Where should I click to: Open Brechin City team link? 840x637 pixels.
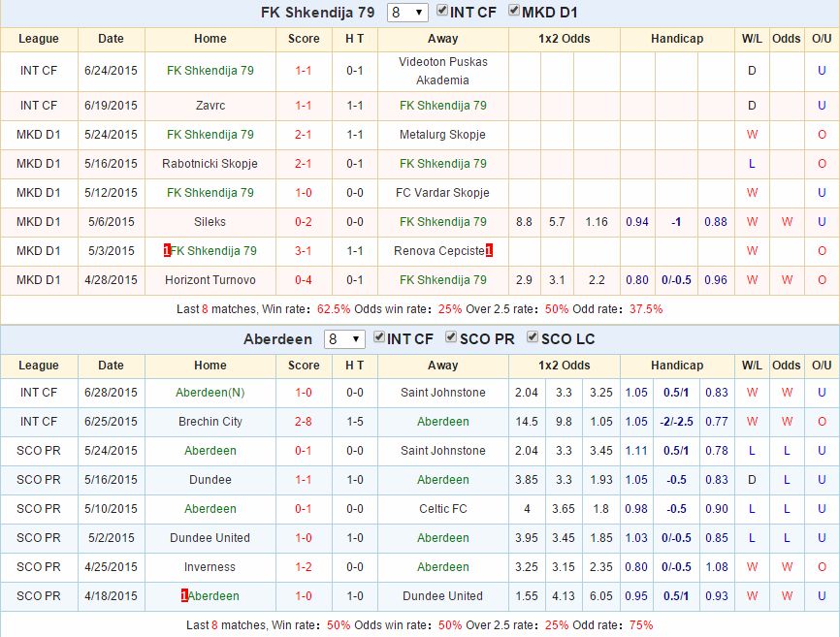tap(210, 422)
